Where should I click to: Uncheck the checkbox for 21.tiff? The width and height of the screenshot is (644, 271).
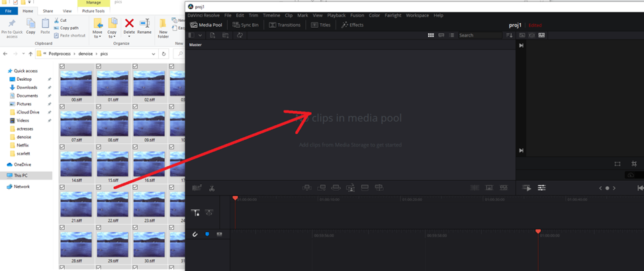[62, 187]
